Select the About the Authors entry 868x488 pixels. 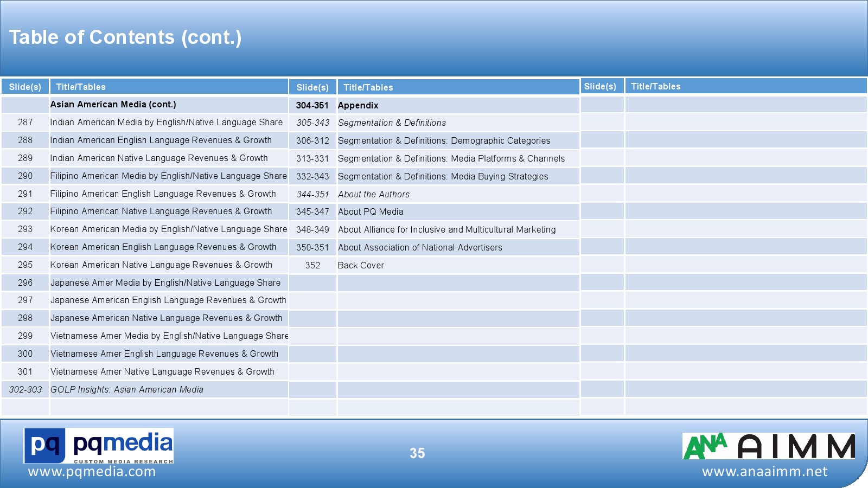tap(374, 194)
